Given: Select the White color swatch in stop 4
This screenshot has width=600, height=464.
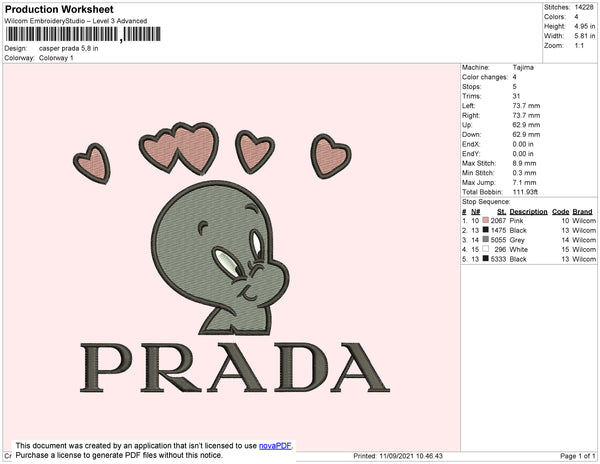Looking at the screenshot, I should point(486,249).
